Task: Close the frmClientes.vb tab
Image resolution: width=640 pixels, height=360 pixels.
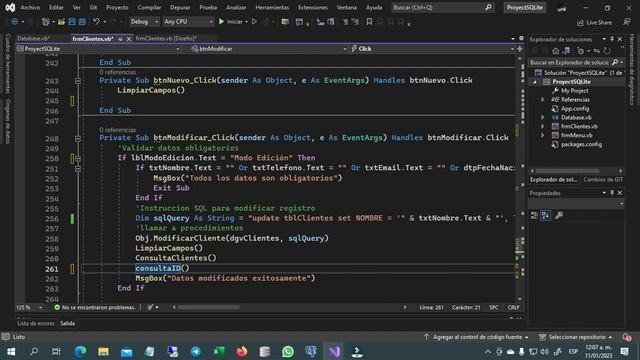Action: [x=129, y=39]
